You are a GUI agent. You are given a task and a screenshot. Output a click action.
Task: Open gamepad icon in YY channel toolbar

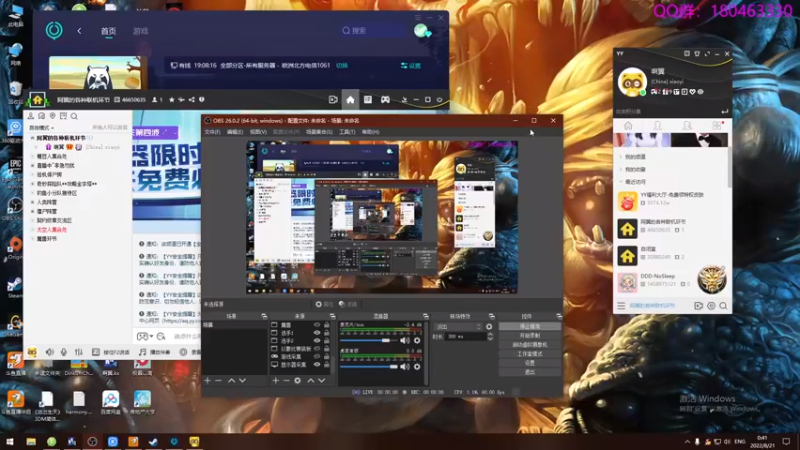(385, 99)
